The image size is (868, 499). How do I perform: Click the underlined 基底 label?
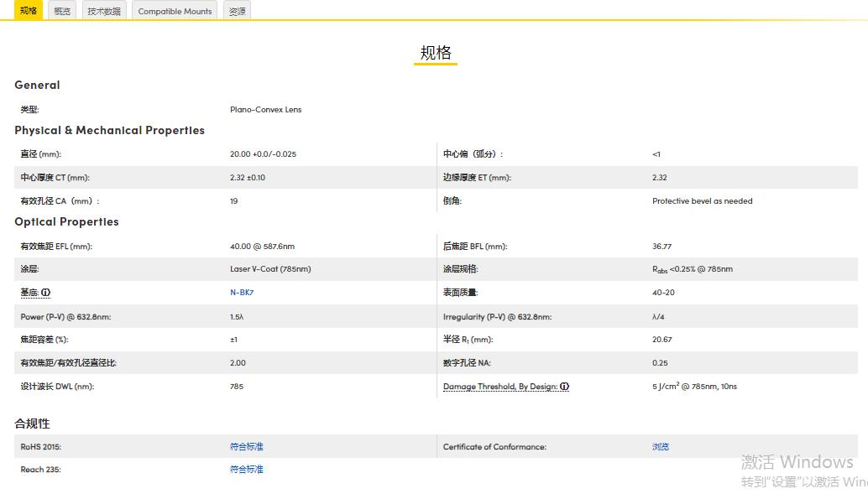29,293
